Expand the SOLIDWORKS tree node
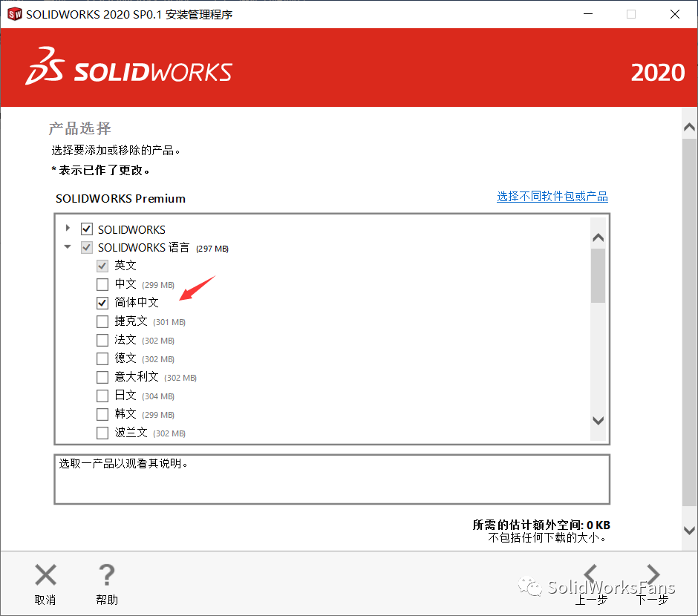 pos(68,228)
